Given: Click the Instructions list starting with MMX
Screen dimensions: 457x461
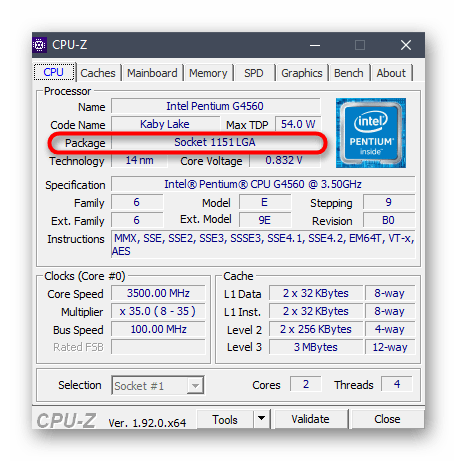Looking at the screenshot, I should pyautogui.click(x=263, y=244).
